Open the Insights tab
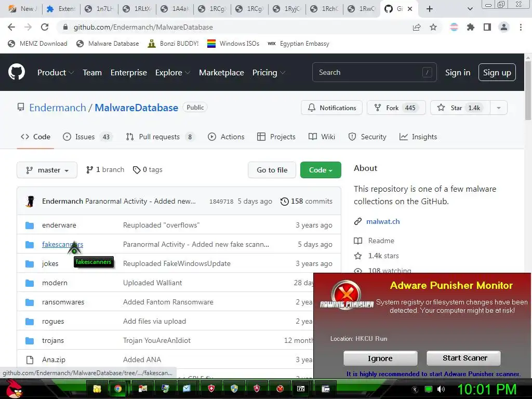Viewport: 532px width, 399px height. 418,137
